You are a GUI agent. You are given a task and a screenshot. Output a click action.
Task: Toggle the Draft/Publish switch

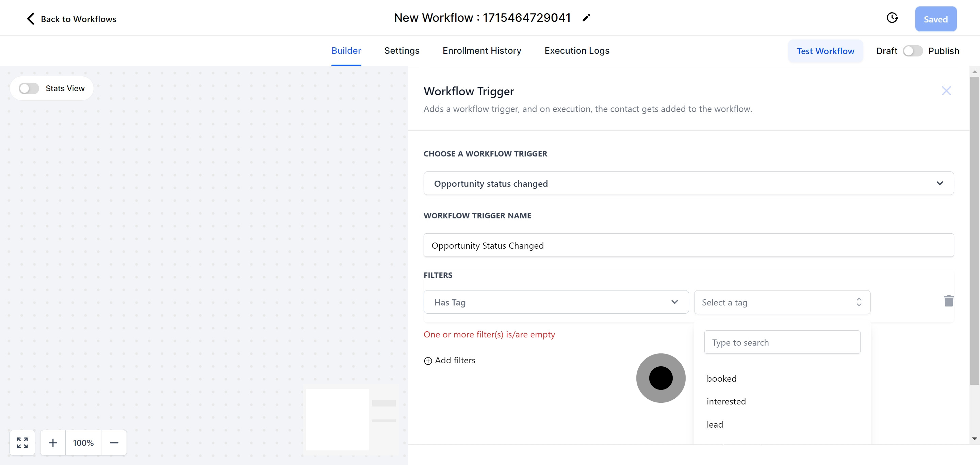pyautogui.click(x=912, y=51)
